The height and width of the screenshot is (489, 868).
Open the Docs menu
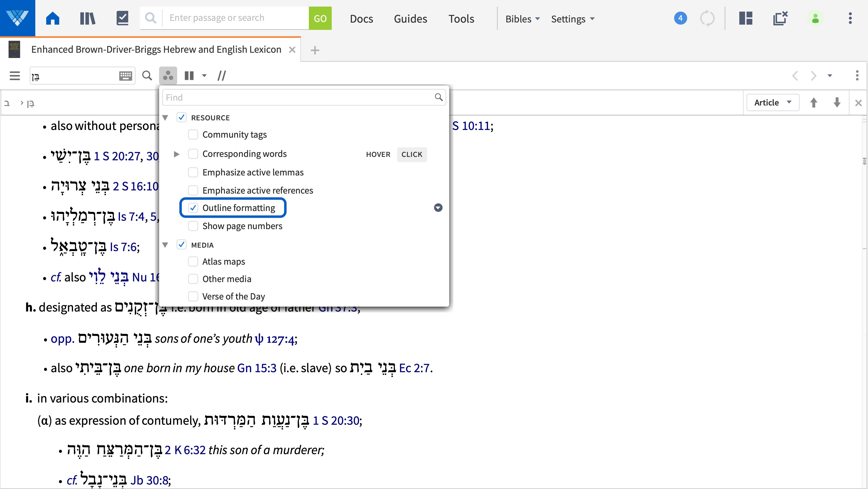[361, 19]
